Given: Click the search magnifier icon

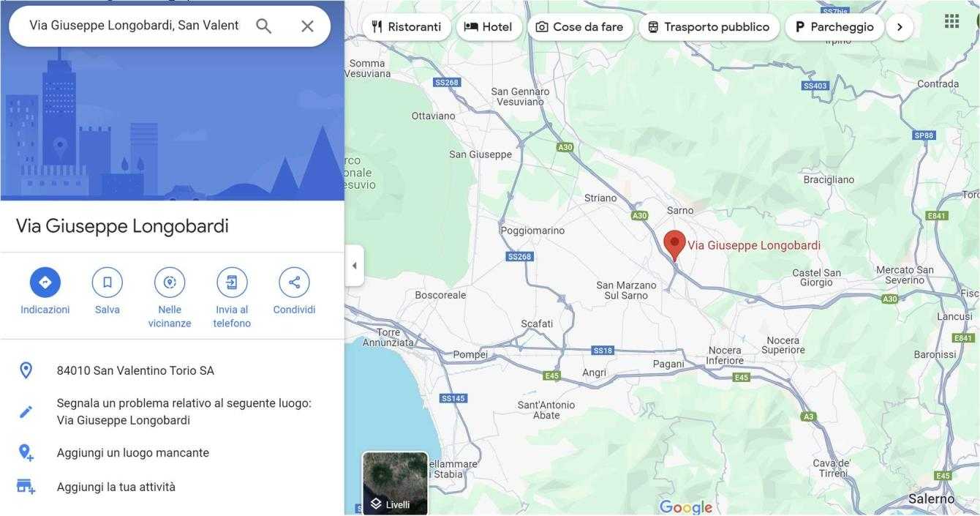Looking at the screenshot, I should (263, 26).
